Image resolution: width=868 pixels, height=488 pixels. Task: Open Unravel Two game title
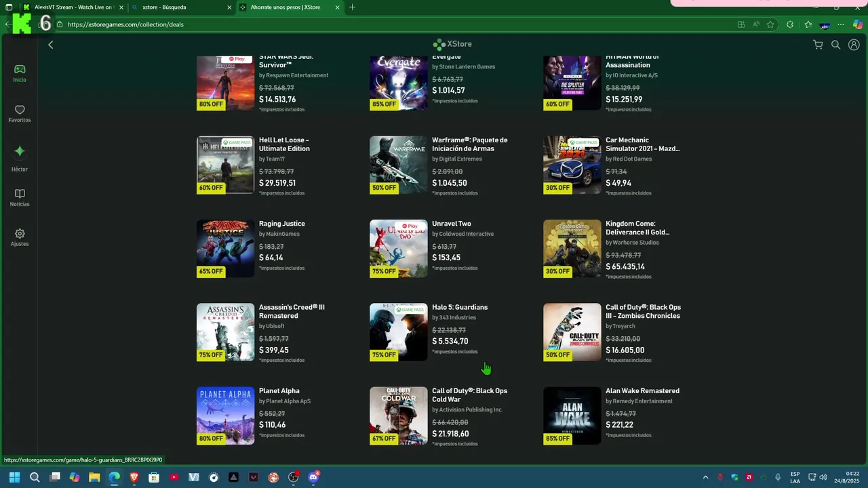click(x=451, y=224)
